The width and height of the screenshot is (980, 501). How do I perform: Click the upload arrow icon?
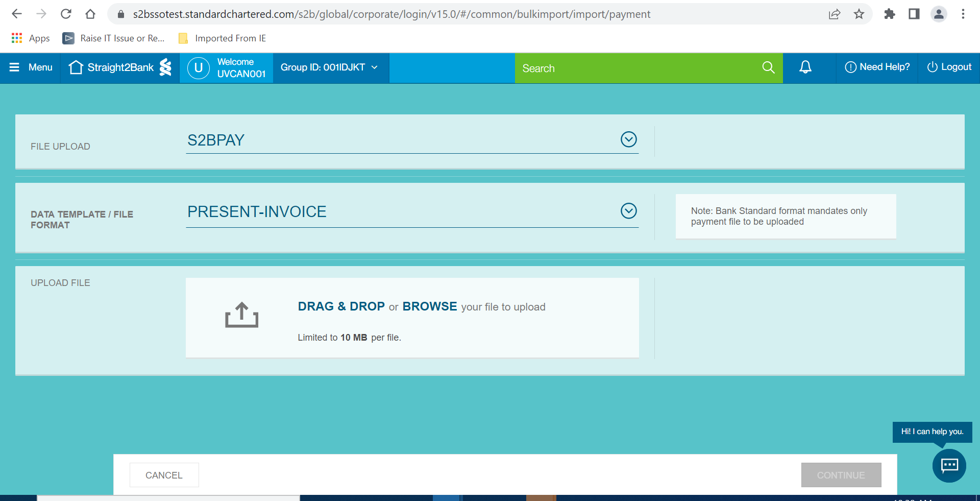pyautogui.click(x=241, y=315)
